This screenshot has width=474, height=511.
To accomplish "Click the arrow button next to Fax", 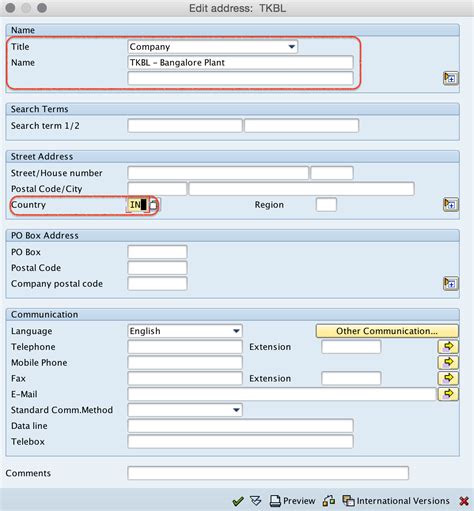I will click(x=448, y=378).
